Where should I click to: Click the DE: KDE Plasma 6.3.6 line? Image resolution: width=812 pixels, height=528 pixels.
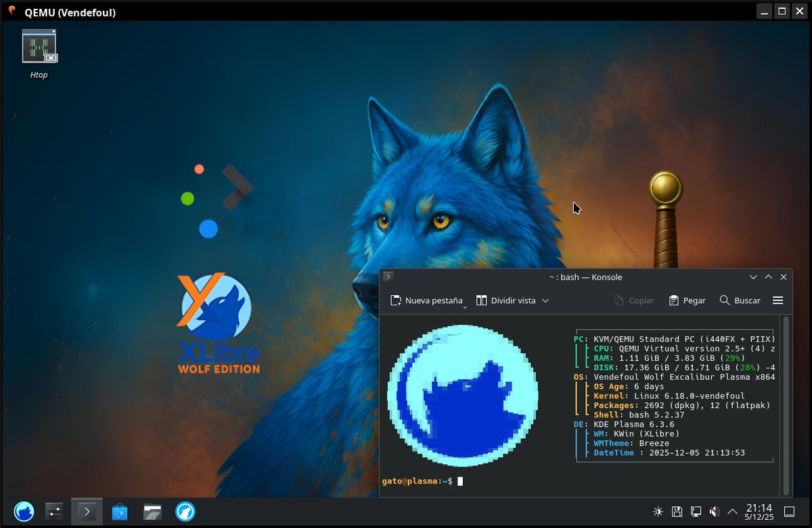(x=623, y=424)
